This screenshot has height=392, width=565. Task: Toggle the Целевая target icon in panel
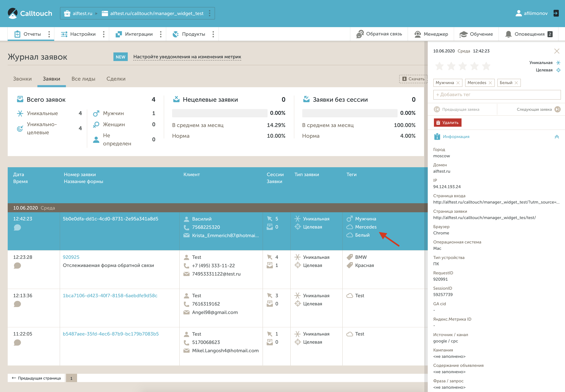[x=558, y=70]
